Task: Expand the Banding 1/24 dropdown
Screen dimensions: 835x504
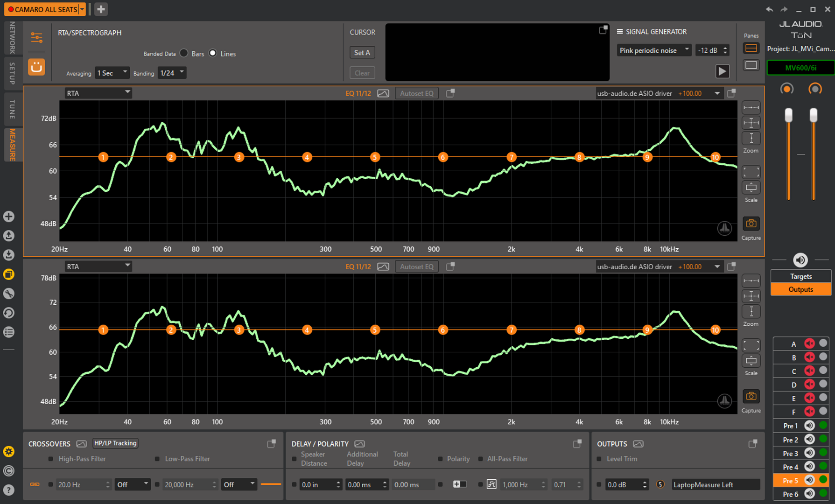Action: 172,73
